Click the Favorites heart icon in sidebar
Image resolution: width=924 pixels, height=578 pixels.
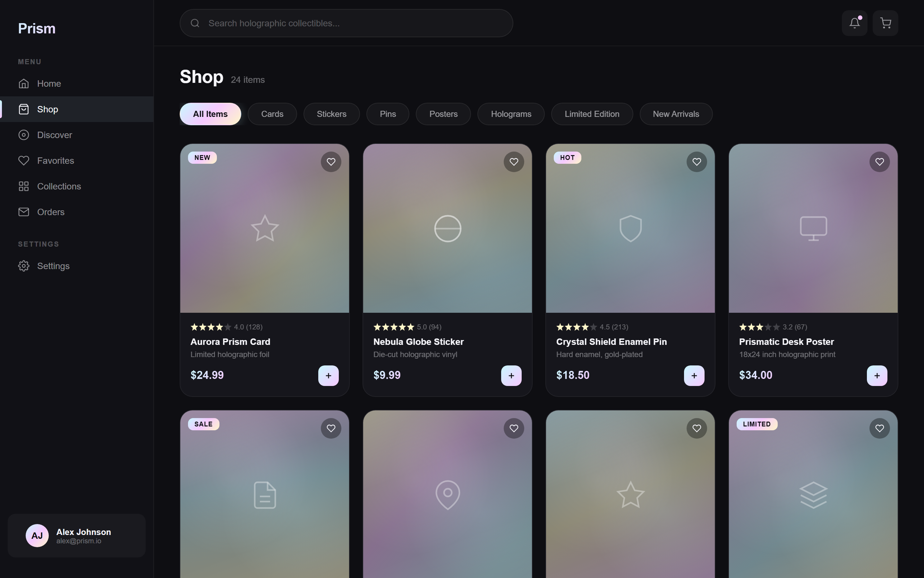24,161
